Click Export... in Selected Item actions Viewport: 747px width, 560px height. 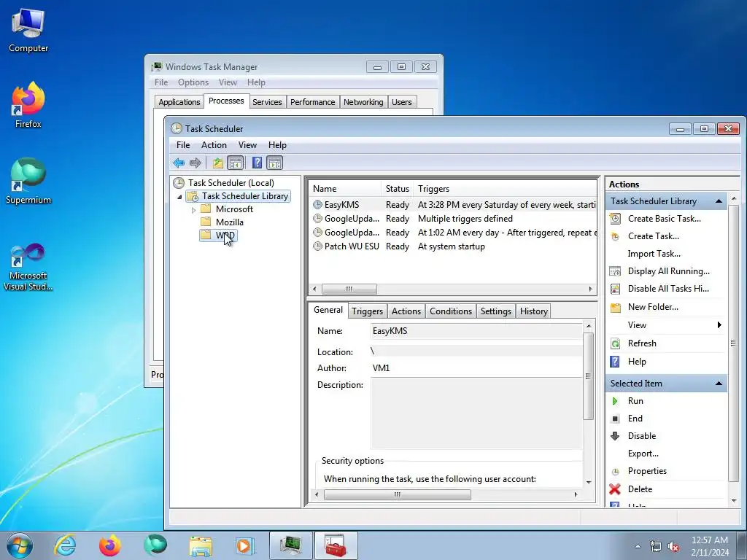point(643,454)
